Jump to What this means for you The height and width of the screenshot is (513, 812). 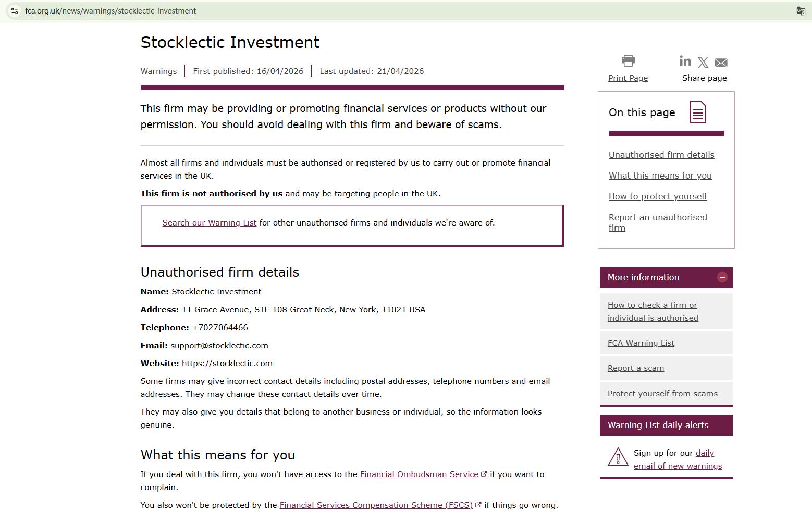point(660,176)
